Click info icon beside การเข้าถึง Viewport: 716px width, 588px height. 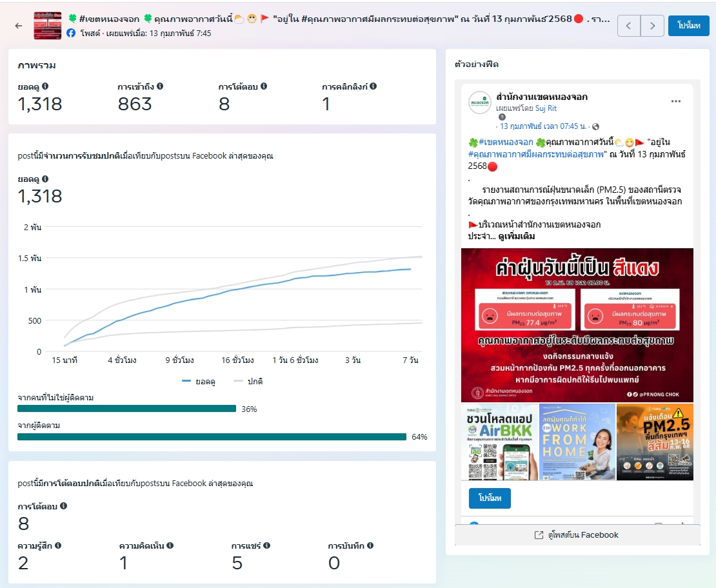point(160,86)
